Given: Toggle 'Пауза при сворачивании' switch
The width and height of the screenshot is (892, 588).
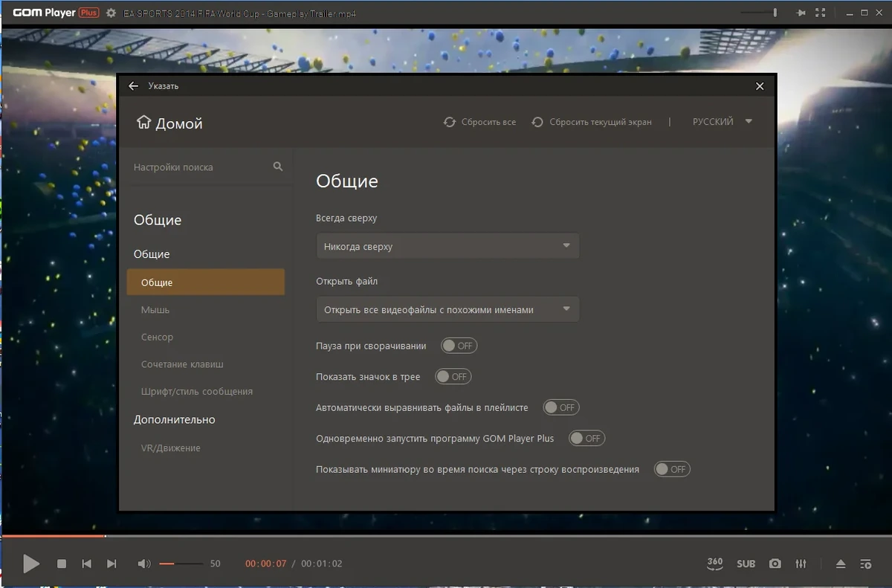Looking at the screenshot, I should pos(459,346).
